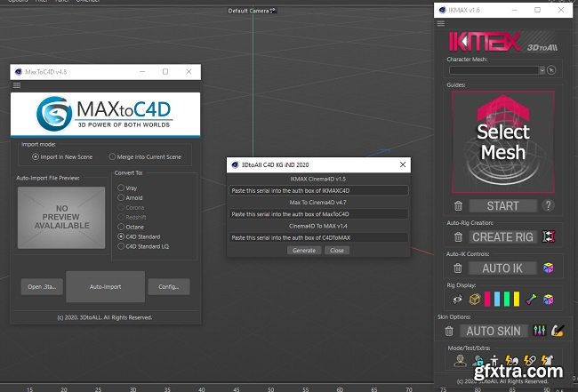The image size is (578, 392).
Task: Delete guides with trash icon beside START
Action: coord(458,205)
